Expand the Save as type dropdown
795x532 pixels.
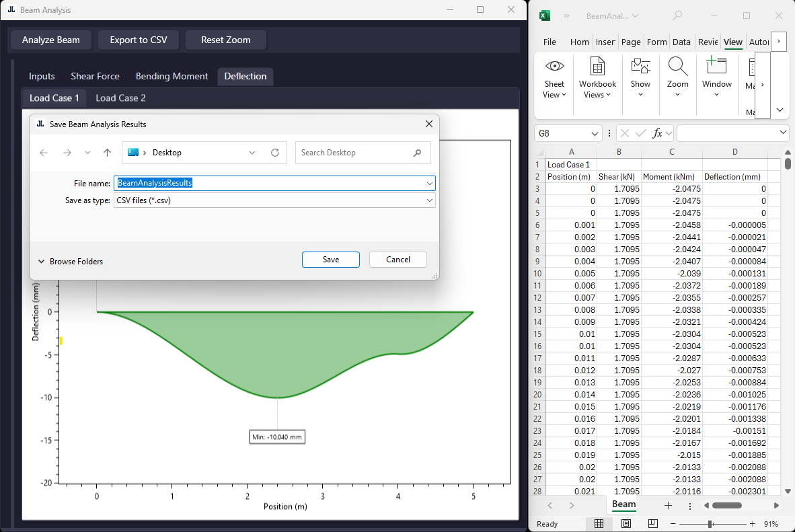(429, 200)
